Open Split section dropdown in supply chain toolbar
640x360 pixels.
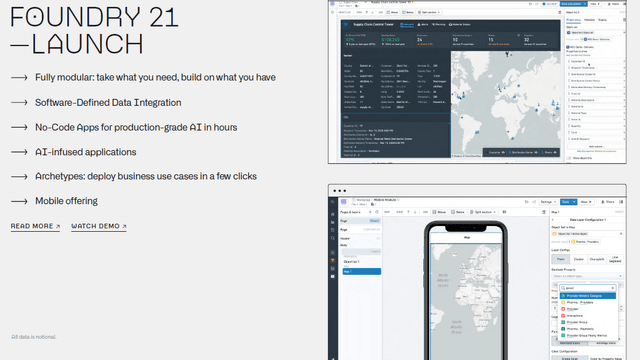[429, 12]
